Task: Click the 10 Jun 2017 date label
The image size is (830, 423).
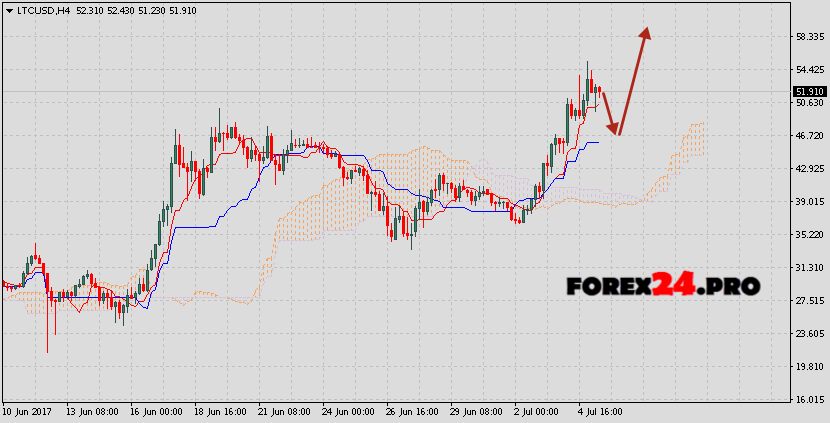Action: pos(28,411)
